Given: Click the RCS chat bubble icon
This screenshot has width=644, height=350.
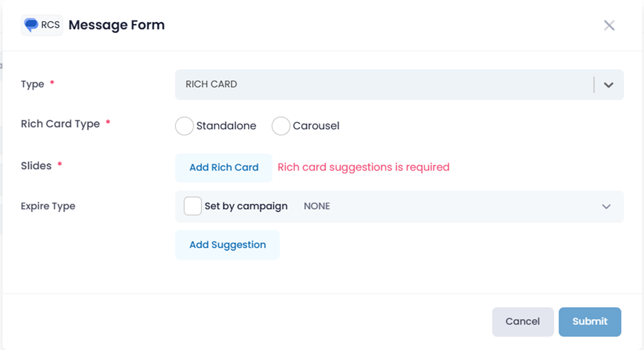Looking at the screenshot, I should click(32, 26).
